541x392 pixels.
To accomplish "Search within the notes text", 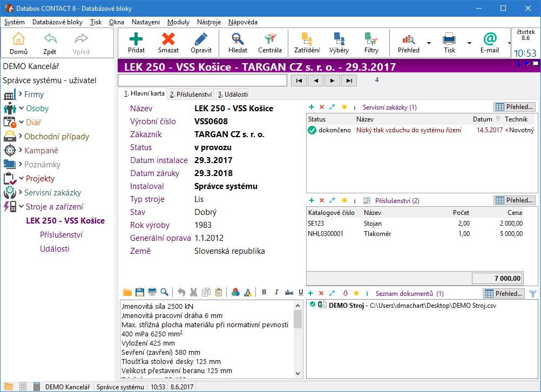I will tap(165, 292).
